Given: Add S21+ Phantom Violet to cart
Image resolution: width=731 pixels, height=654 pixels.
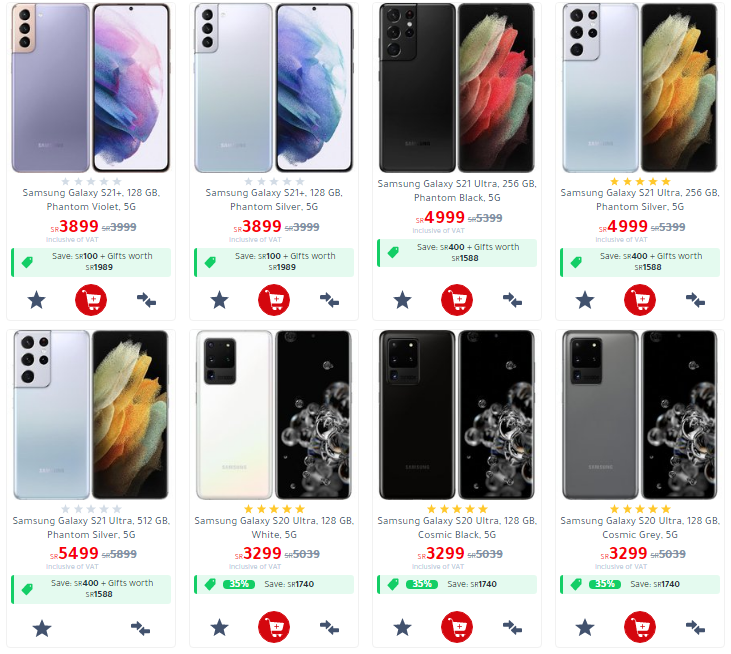Looking at the screenshot, I should pyautogui.click(x=91, y=300).
